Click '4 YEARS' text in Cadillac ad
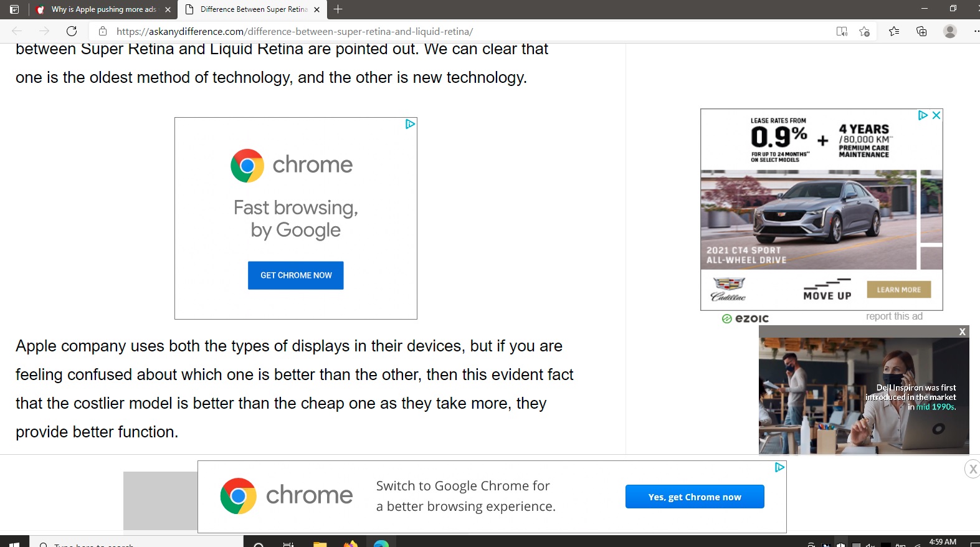Screen dimensions: 980x547 pos(863,129)
